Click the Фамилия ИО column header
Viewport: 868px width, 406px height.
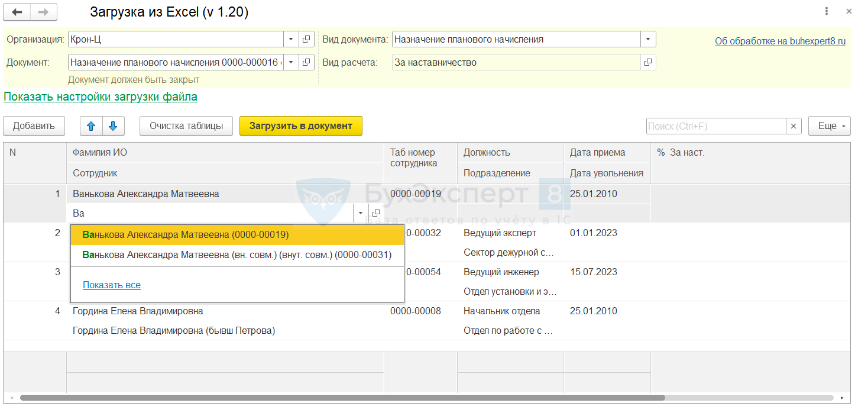click(x=225, y=153)
